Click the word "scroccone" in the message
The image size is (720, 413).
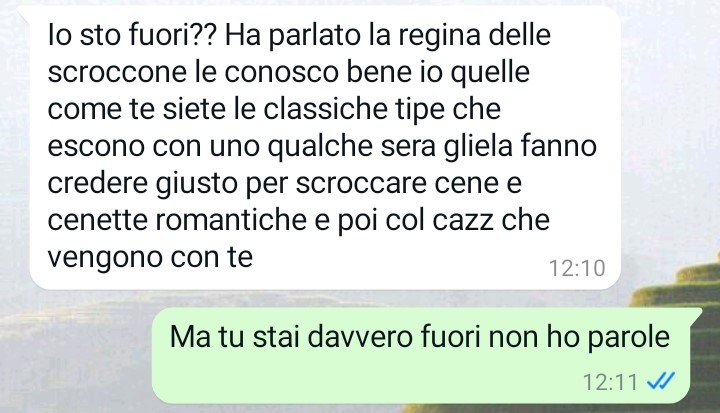point(117,72)
